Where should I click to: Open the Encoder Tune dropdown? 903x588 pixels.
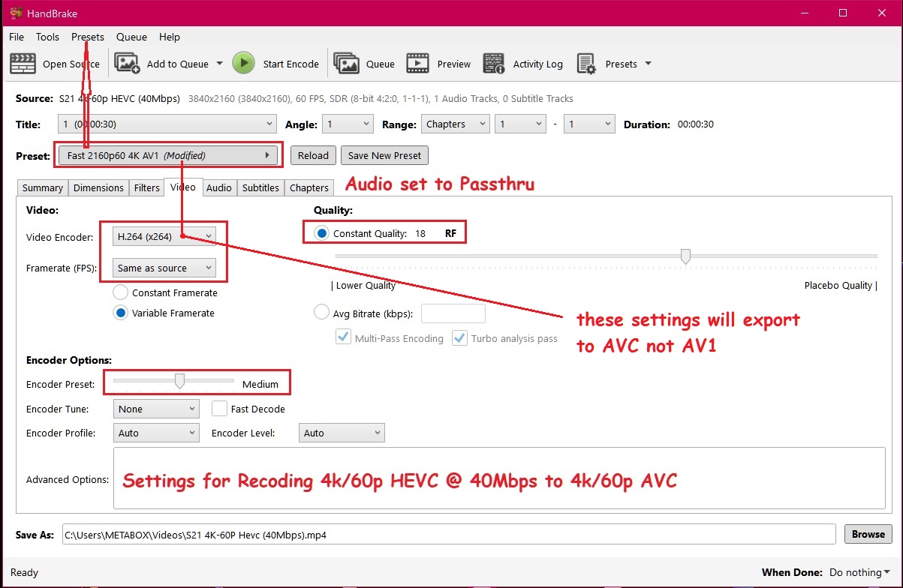(x=156, y=409)
